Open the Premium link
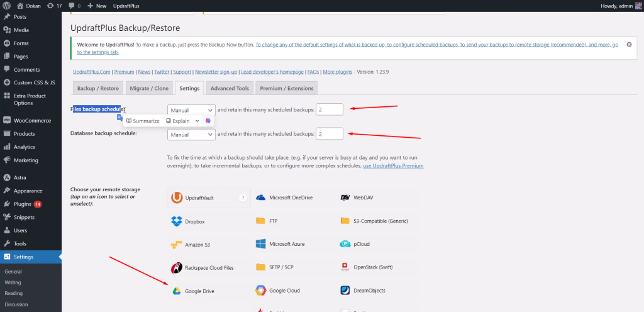This screenshot has height=312, width=644. pyautogui.click(x=124, y=72)
